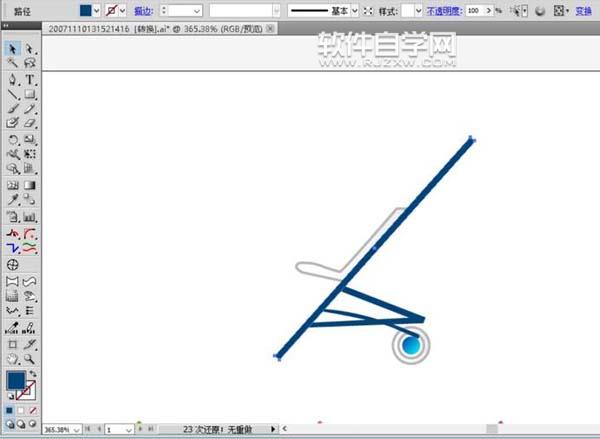Select the Hand tool
Image resolution: width=600 pixels, height=439 pixels.
13,359
